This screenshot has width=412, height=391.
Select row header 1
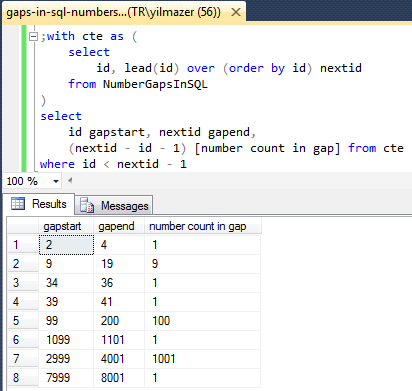click(23, 245)
